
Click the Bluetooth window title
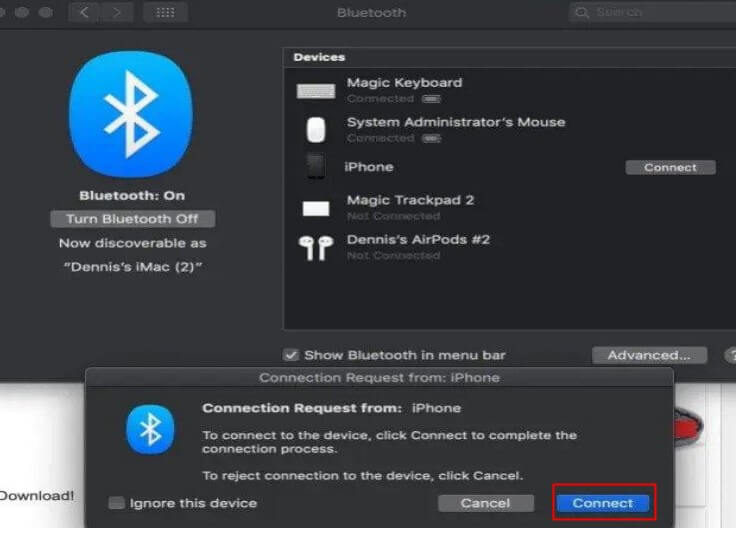tap(371, 13)
